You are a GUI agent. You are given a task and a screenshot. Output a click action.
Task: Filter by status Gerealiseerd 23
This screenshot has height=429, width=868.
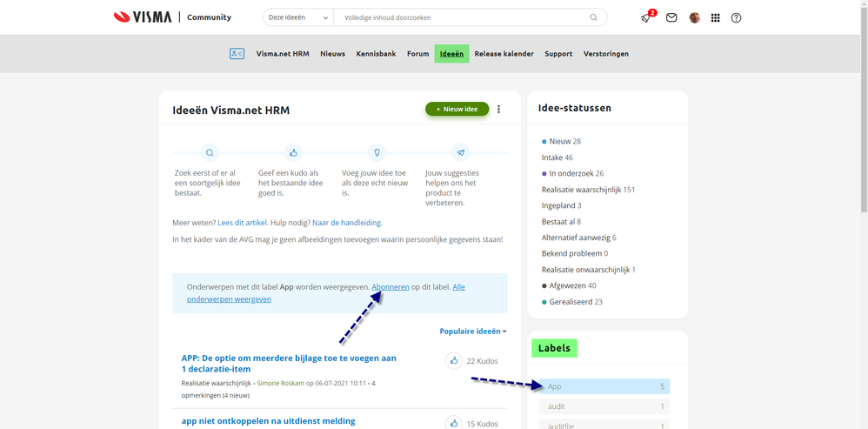[x=571, y=302]
